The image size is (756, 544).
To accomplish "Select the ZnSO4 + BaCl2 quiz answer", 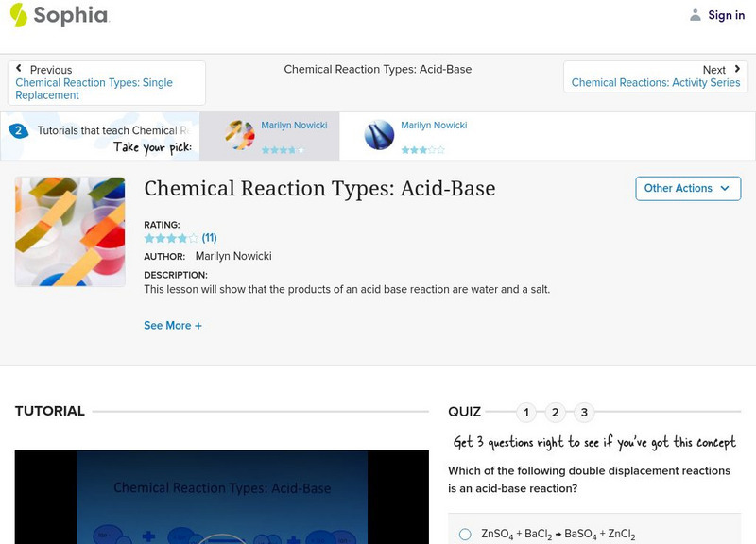I will click(464, 533).
